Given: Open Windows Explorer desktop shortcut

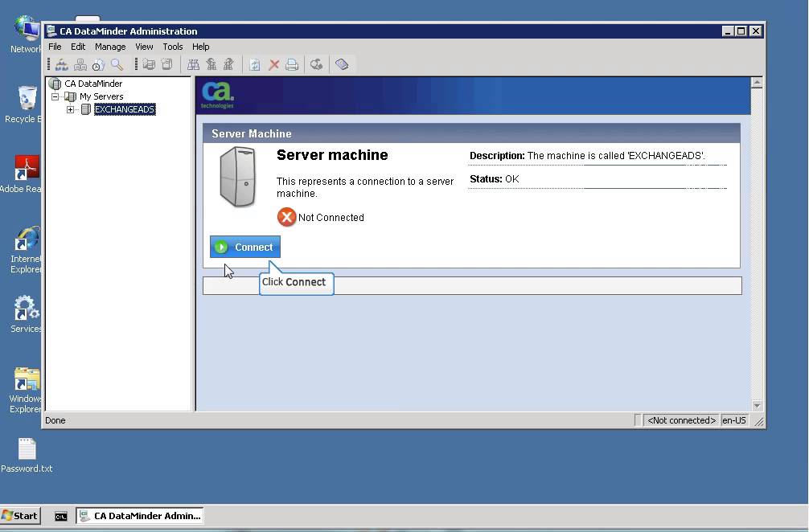Looking at the screenshot, I should point(26,391).
